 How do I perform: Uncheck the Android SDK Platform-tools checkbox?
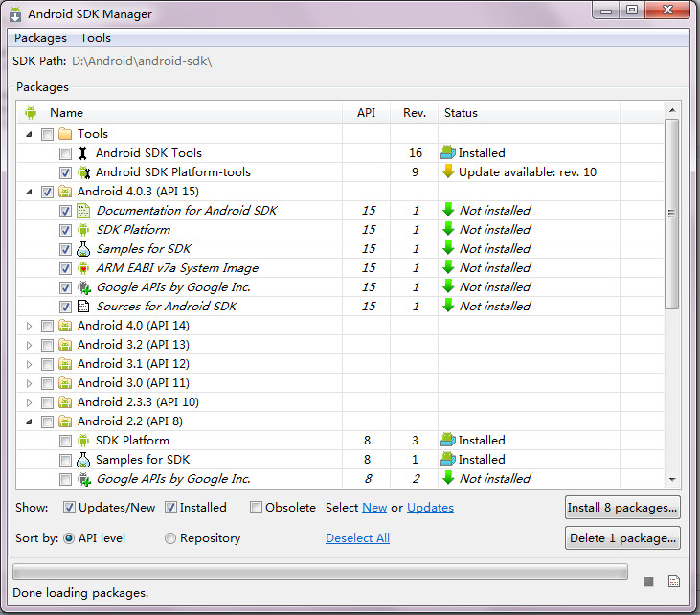(x=66, y=172)
